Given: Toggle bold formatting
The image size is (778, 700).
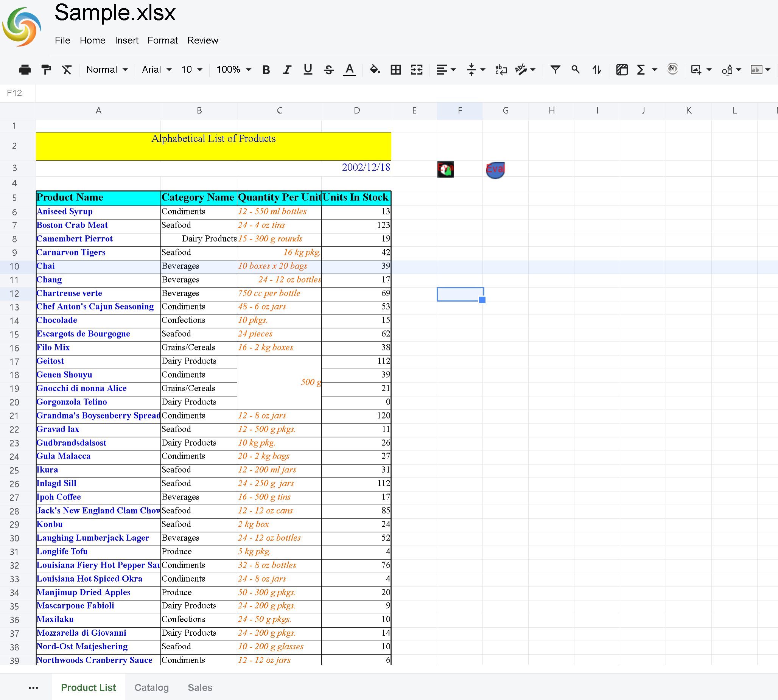Looking at the screenshot, I should 266,70.
